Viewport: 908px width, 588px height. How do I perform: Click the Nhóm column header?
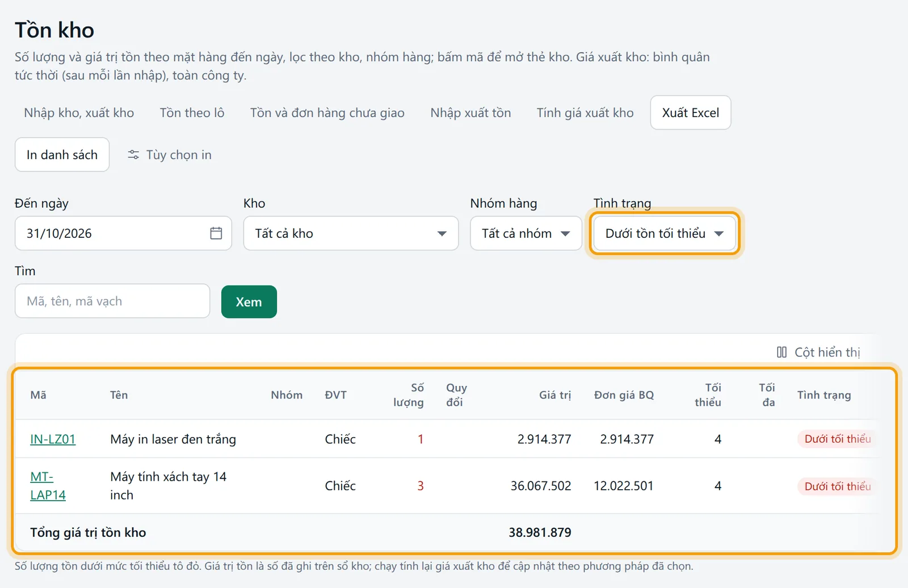coord(287,395)
